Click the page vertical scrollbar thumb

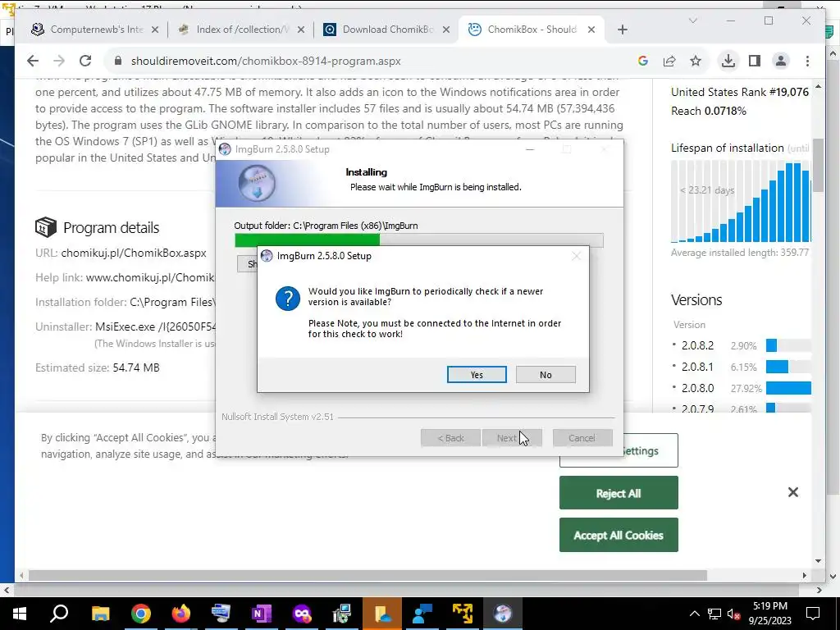(818, 165)
